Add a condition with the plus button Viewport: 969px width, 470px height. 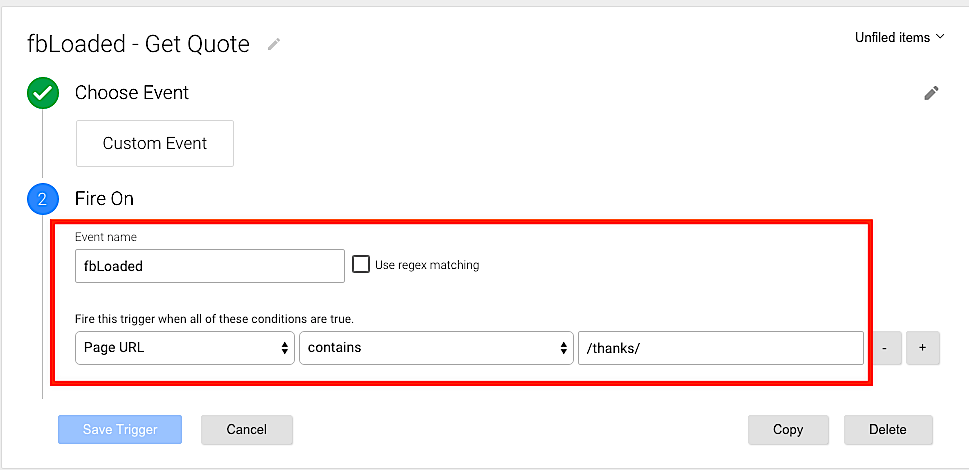922,348
